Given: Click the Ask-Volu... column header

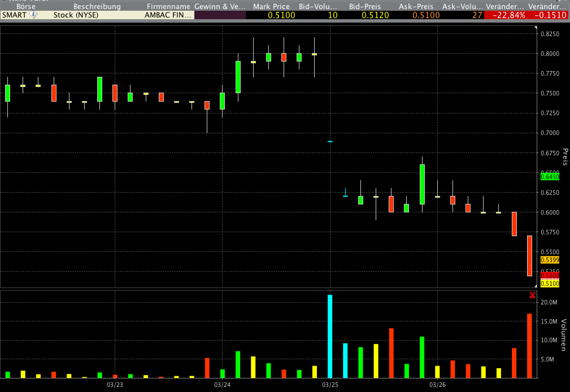Looking at the screenshot, I should click(463, 7).
